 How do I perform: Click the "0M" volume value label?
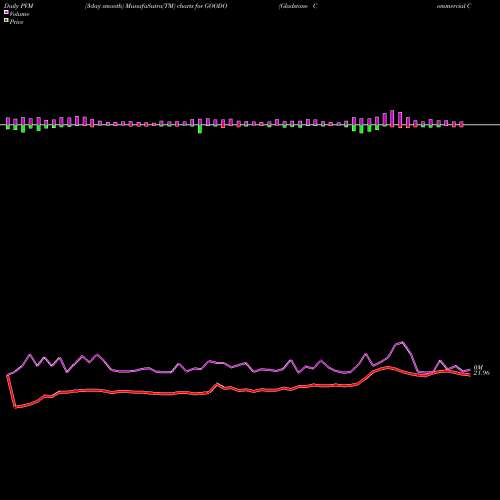coord(478,367)
